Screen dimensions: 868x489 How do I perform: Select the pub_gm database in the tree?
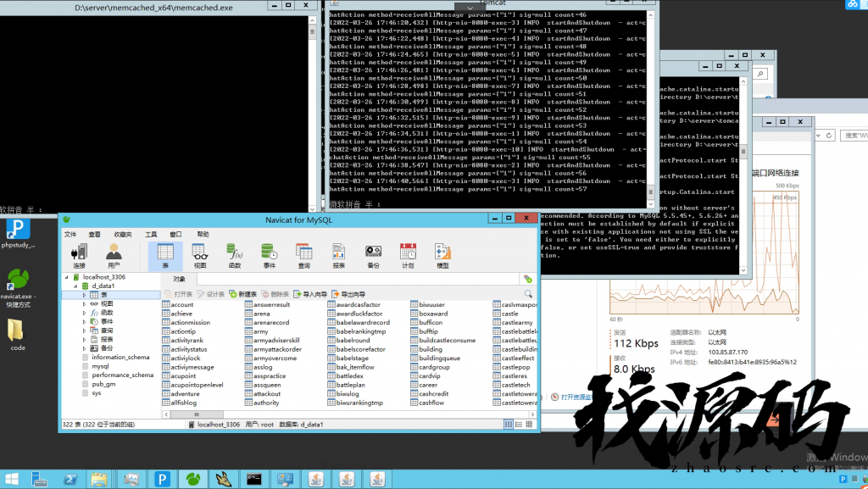click(x=103, y=384)
